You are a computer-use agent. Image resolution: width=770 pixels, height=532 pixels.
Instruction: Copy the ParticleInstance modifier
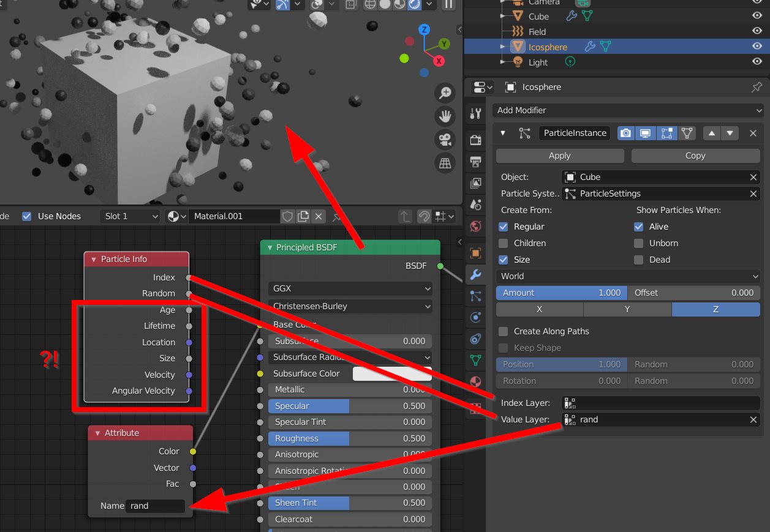(696, 155)
